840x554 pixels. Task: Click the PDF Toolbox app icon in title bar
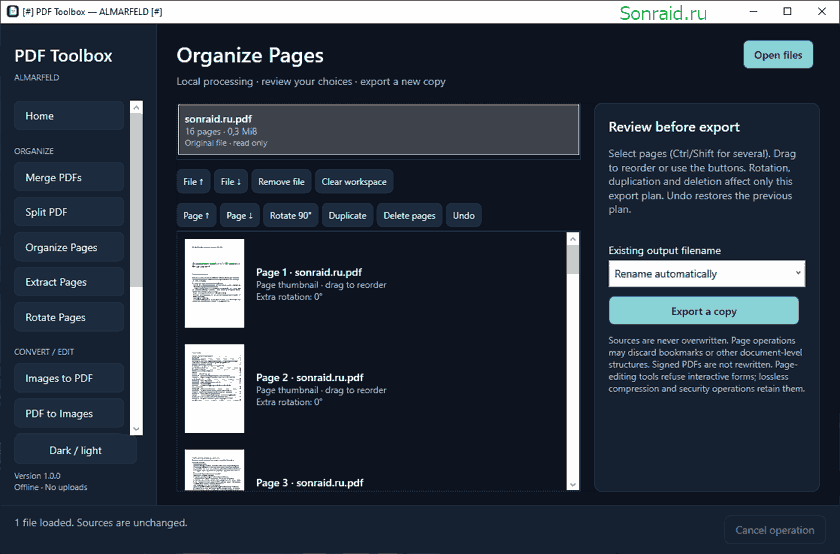point(12,11)
